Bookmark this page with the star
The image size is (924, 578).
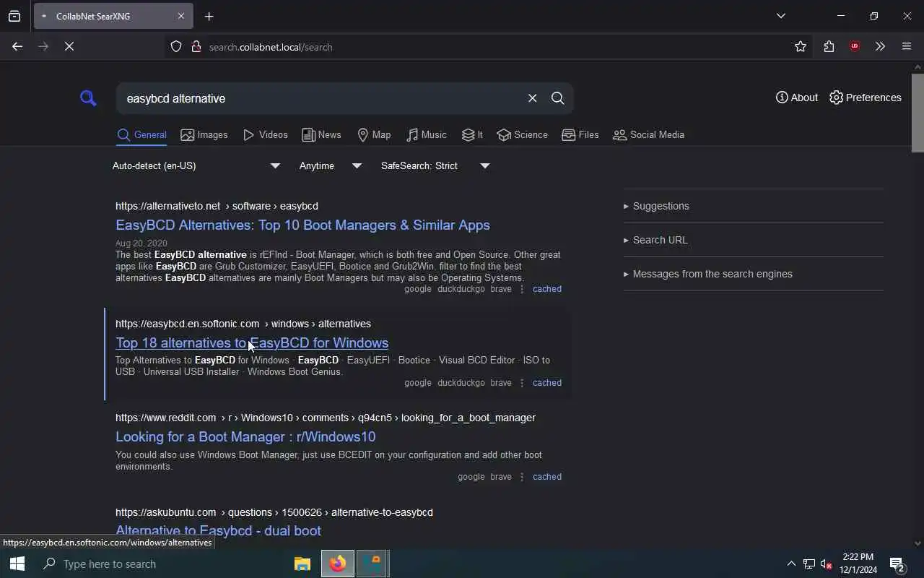[801, 46]
